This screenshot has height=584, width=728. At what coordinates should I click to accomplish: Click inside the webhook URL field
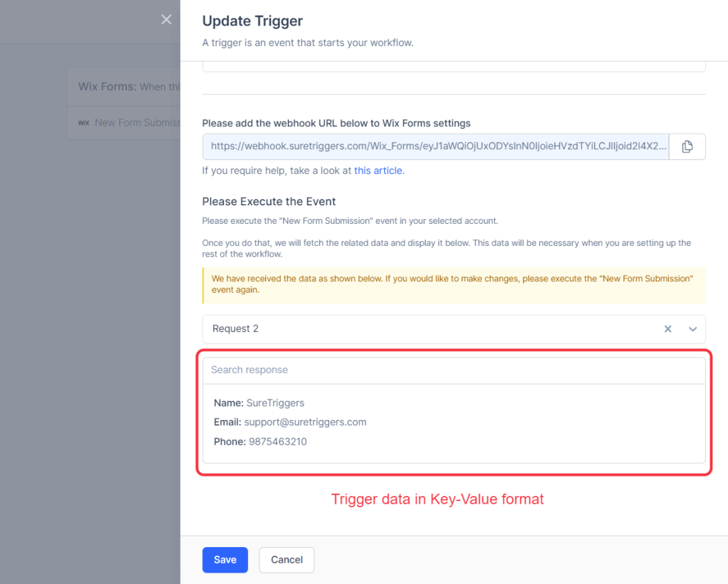coord(435,146)
